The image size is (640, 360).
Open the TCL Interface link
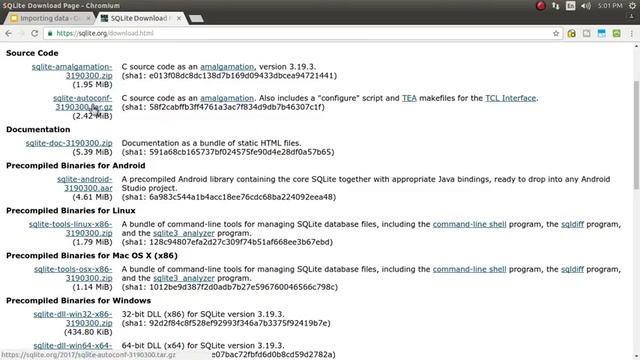tap(511, 98)
